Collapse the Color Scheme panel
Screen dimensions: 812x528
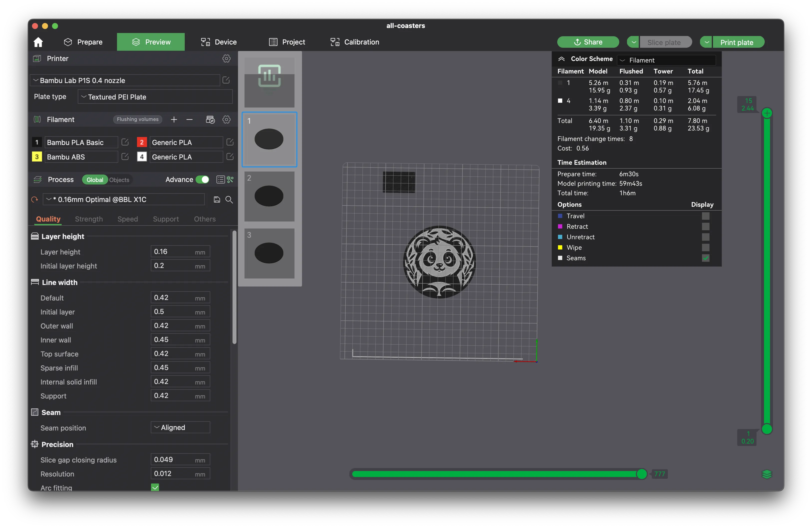pyautogui.click(x=561, y=59)
